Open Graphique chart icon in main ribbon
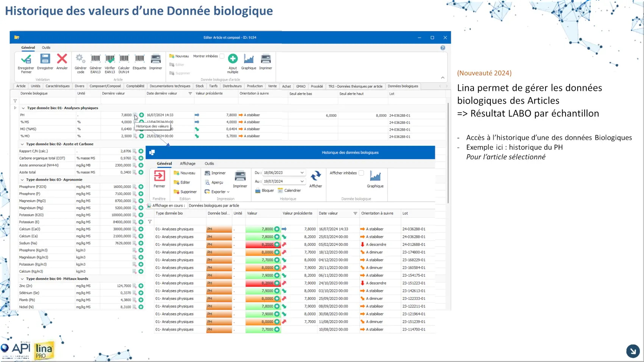The height and width of the screenshot is (362, 644). (249, 59)
